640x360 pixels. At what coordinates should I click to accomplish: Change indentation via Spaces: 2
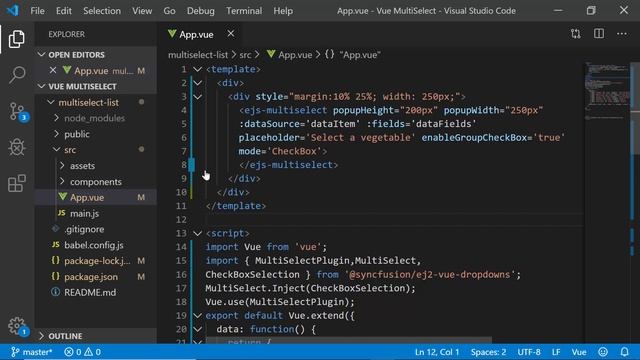point(488,352)
